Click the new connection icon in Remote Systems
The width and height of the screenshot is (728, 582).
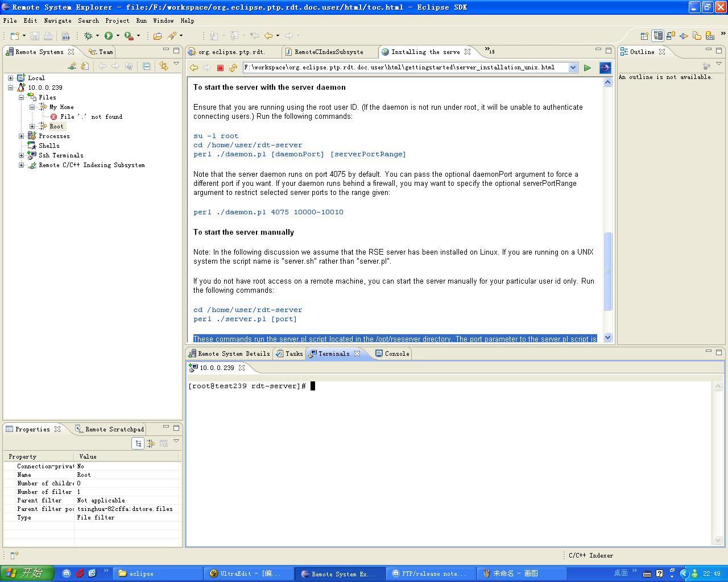[72, 66]
